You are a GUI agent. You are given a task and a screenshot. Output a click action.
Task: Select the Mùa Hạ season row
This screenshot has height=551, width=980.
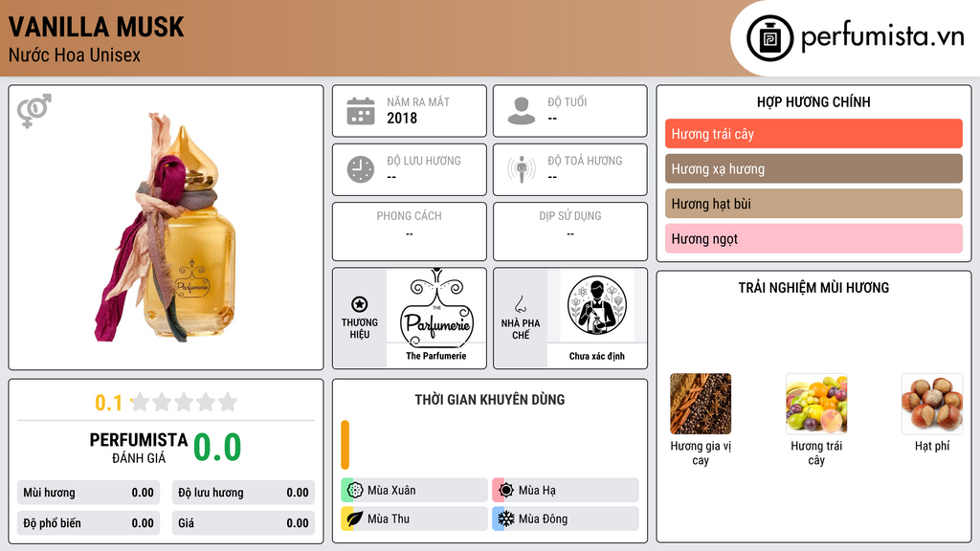tap(566, 491)
